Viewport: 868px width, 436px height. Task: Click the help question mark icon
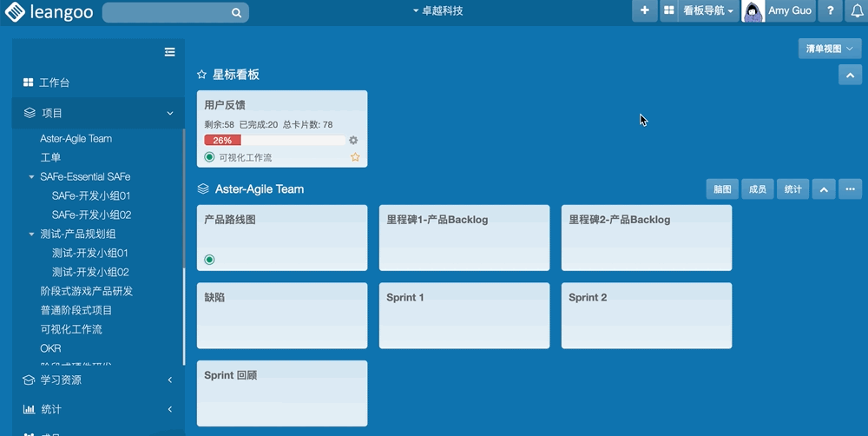tap(831, 11)
